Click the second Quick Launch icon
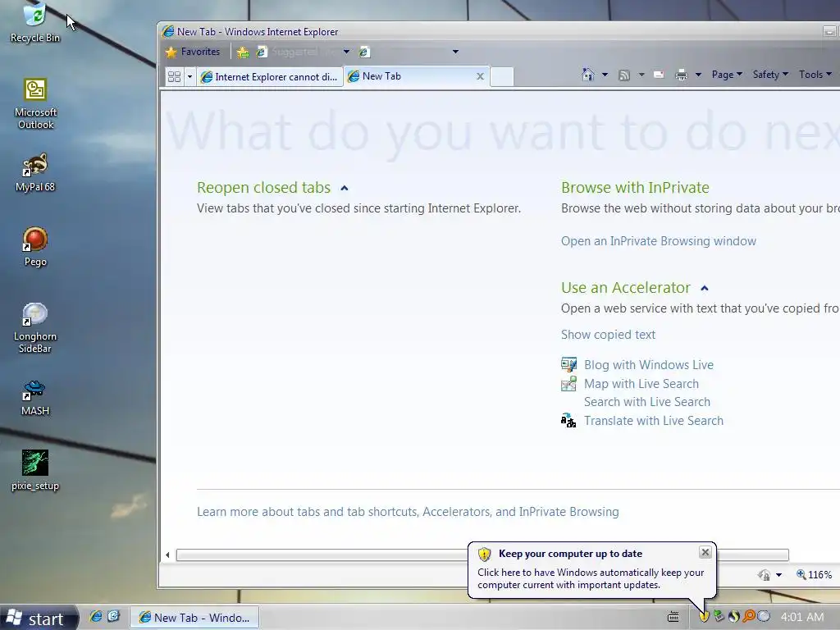The width and height of the screenshot is (840, 630). (113, 617)
